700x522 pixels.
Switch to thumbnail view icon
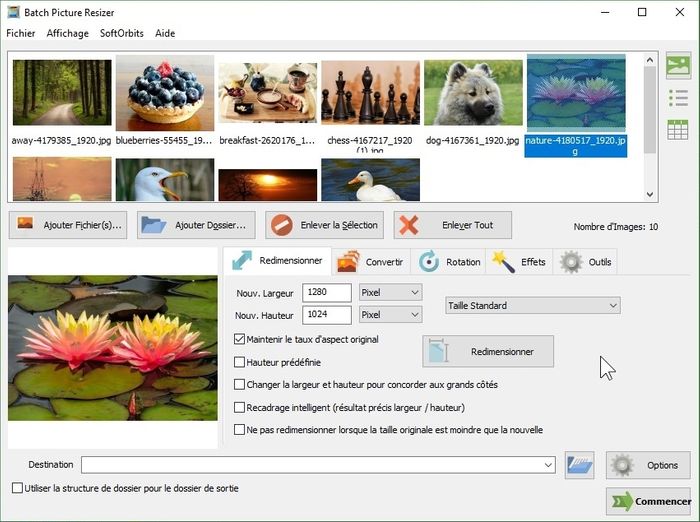click(x=678, y=66)
